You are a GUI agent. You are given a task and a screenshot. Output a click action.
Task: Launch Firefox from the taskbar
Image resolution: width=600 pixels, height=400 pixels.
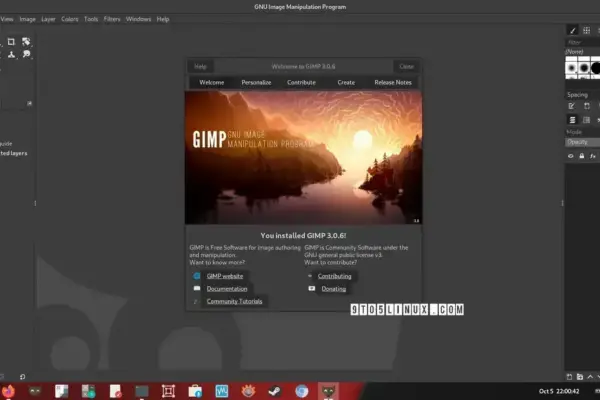(8, 391)
